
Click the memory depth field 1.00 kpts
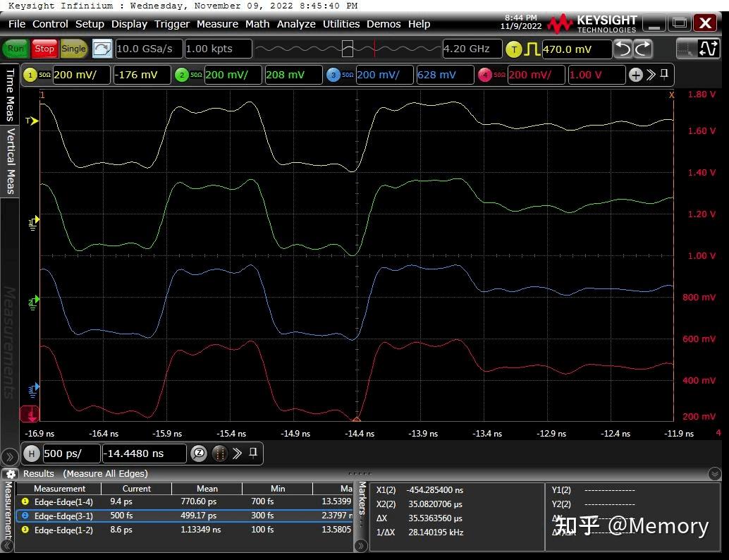[218, 49]
